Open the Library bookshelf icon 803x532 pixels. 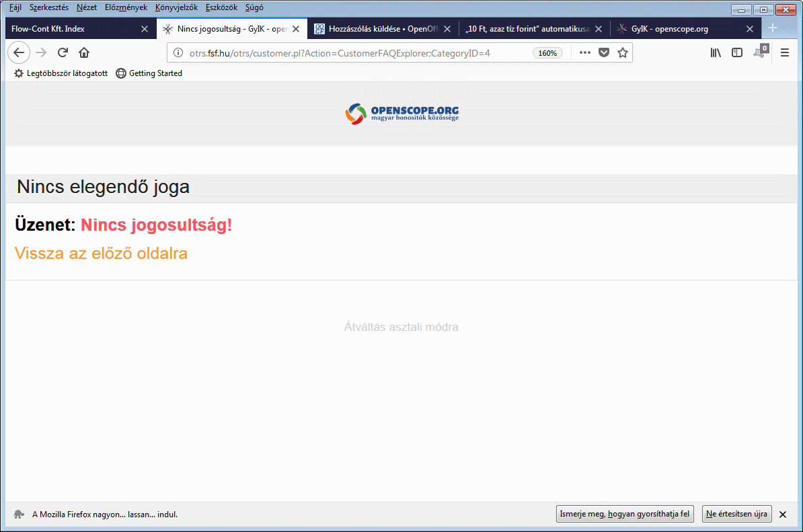point(716,53)
